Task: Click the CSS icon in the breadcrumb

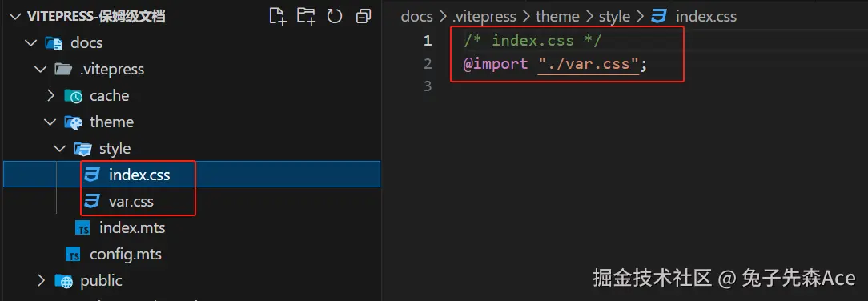Action: tap(659, 16)
